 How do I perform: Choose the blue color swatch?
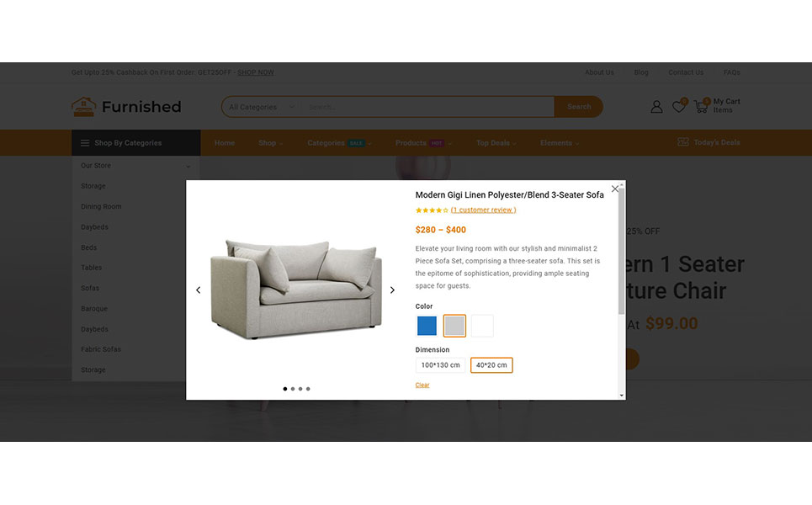click(427, 326)
